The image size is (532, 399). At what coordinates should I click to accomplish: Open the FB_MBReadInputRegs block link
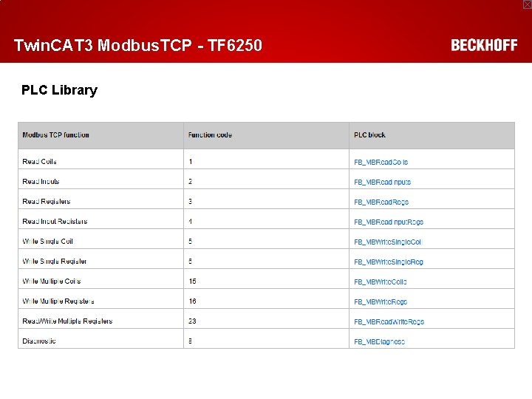click(x=389, y=222)
